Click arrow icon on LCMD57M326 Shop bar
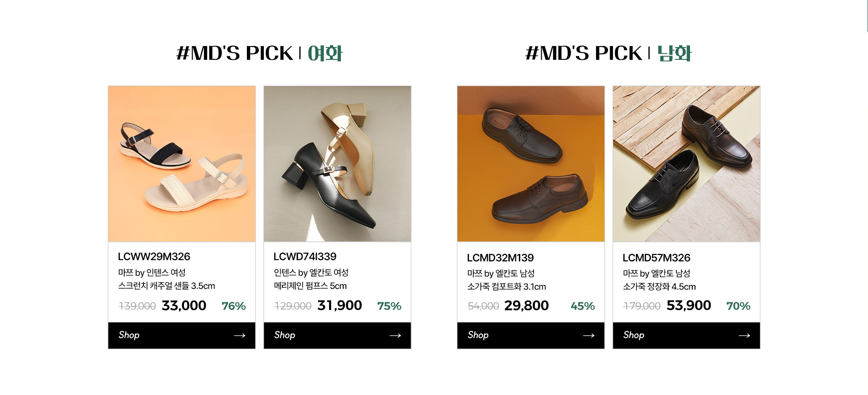The height and width of the screenshot is (395, 868). point(744,336)
